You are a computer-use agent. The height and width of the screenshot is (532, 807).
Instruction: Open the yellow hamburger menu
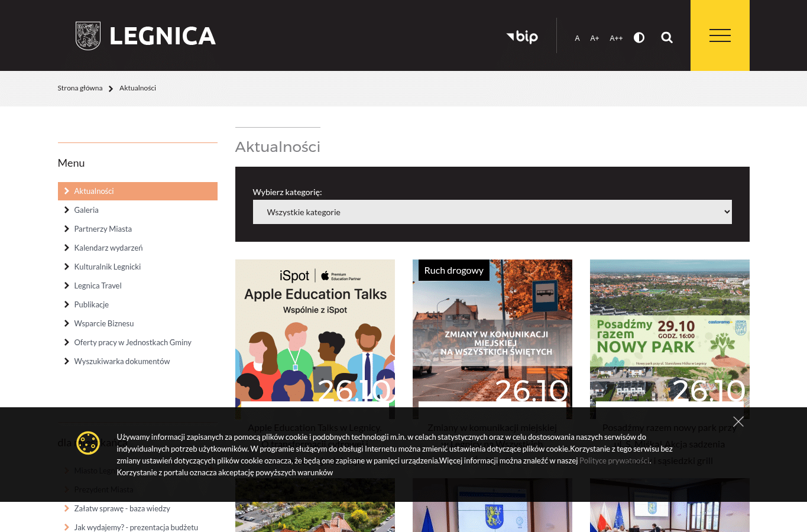pyautogui.click(x=720, y=35)
